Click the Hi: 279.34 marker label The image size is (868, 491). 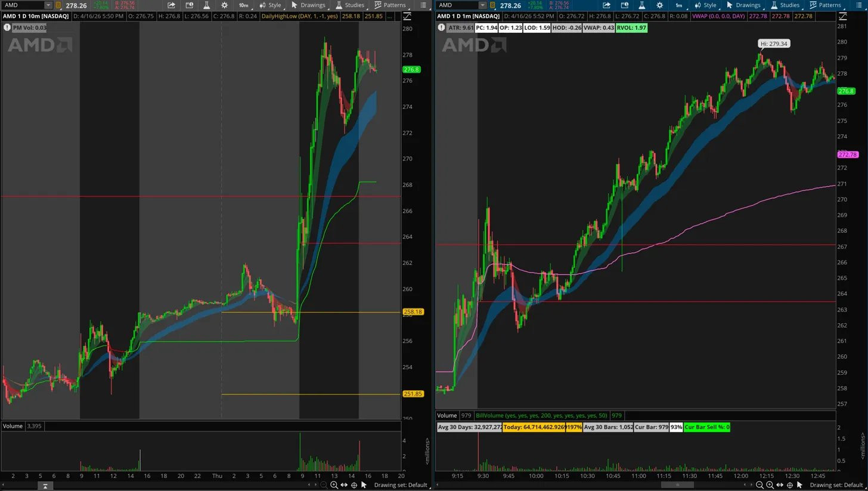pos(774,44)
